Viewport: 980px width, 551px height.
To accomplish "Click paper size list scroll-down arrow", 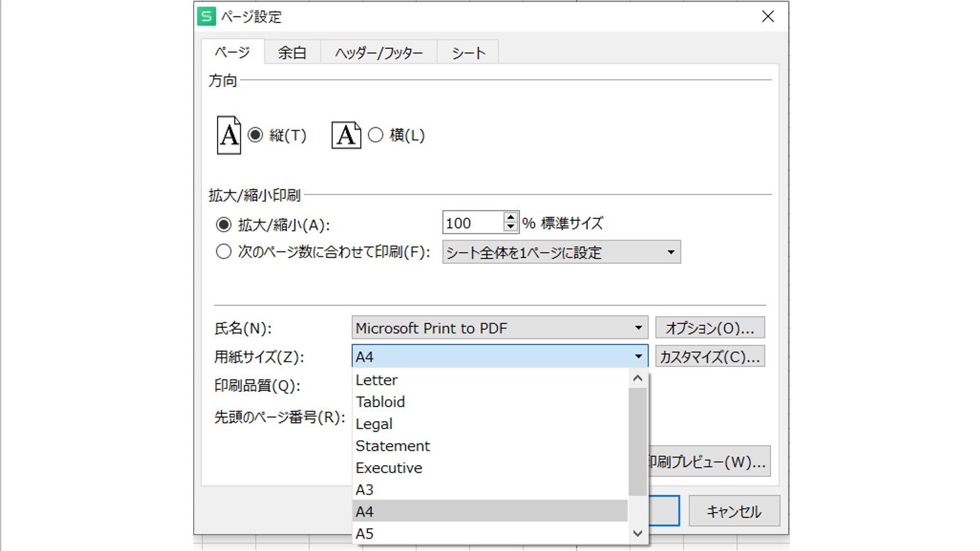I will pos(637,533).
